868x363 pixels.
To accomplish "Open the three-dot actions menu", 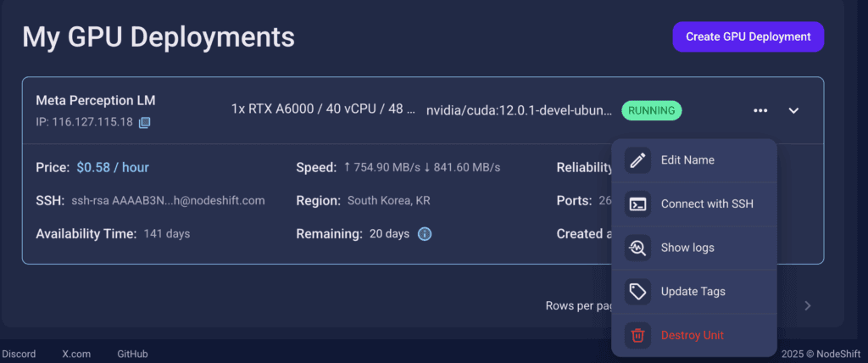I will [x=760, y=111].
